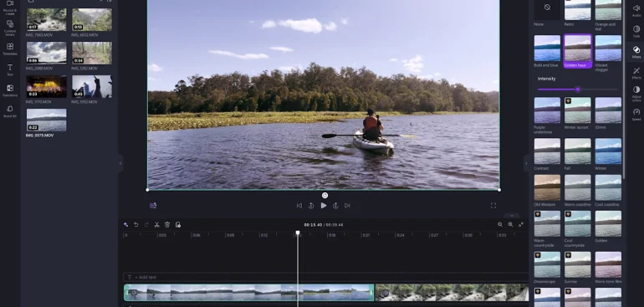The height and width of the screenshot is (307, 644).
Task: Open the Templates sidebar tab
Action: [10, 49]
